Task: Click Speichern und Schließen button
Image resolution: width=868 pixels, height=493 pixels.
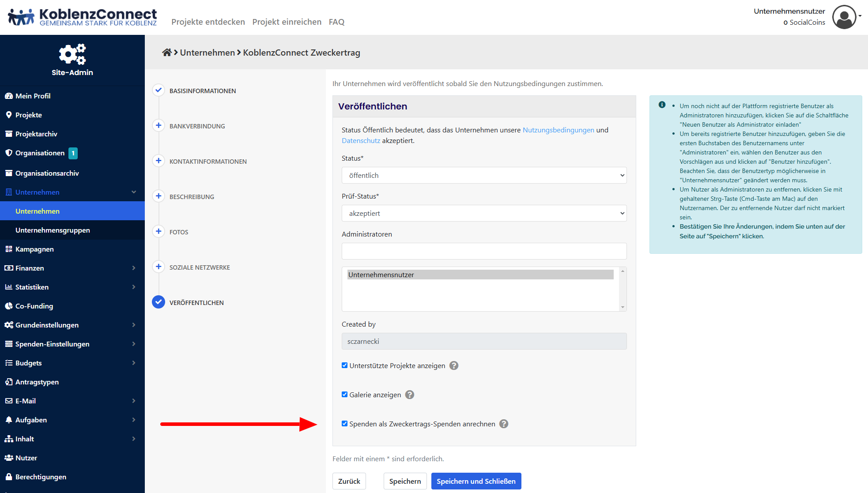Action: click(476, 481)
